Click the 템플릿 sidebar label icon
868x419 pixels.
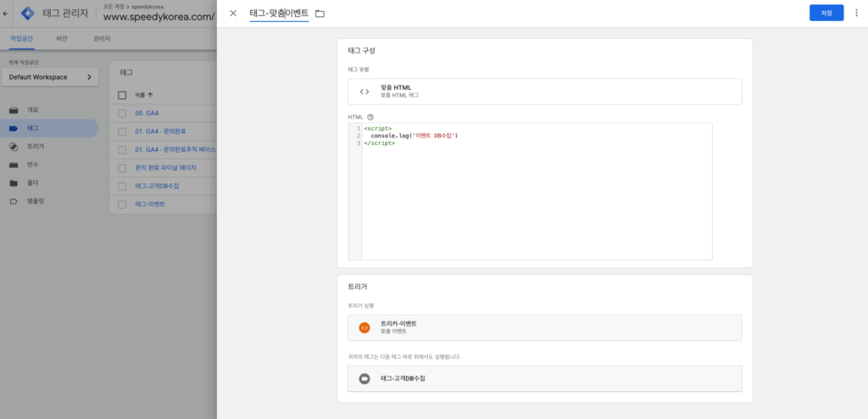pyautogui.click(x=14, y=201)
